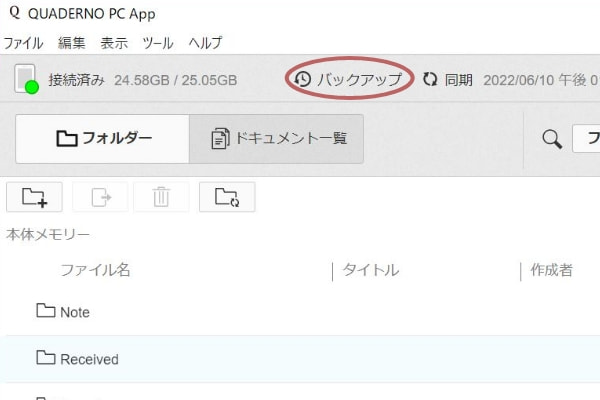Click the folder sync settings icon
The height and width of the screenshot is (400, 600).
click(x=227, y=197)
